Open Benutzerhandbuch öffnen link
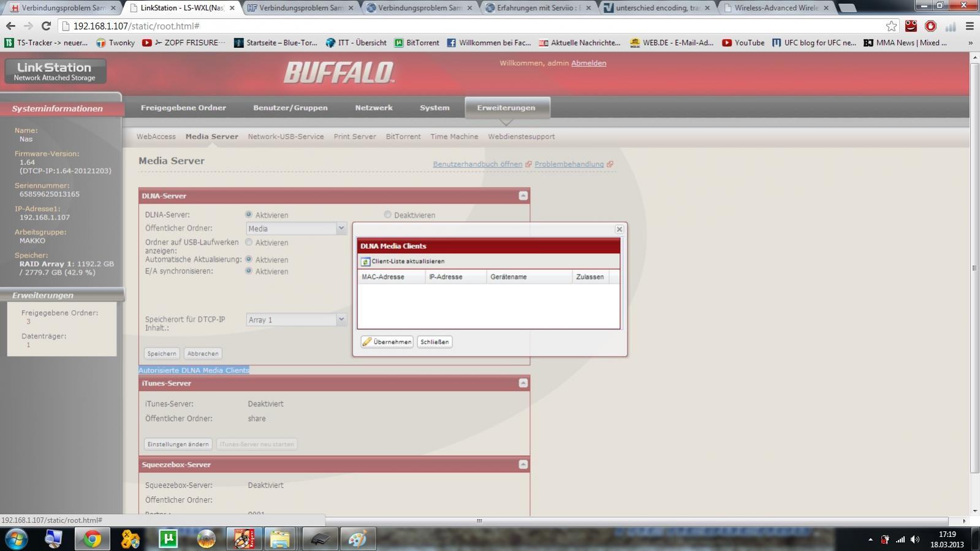This screenshot has width=980, height=551. click(477, 164)
